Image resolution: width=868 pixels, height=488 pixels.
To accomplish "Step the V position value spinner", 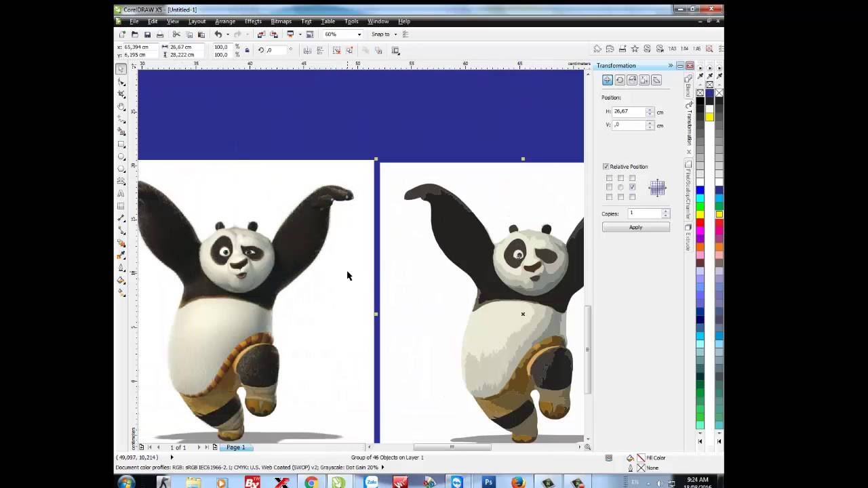I will pos(650,125).
